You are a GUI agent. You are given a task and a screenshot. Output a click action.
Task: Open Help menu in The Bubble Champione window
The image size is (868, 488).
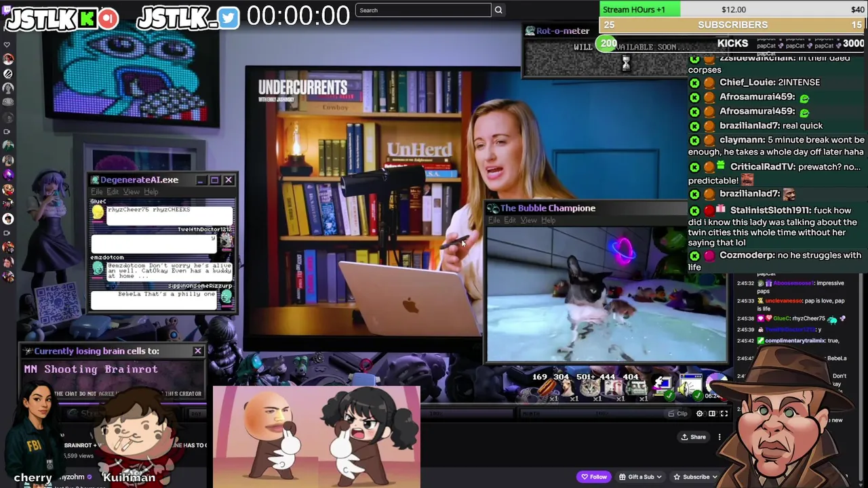(549, 220)
